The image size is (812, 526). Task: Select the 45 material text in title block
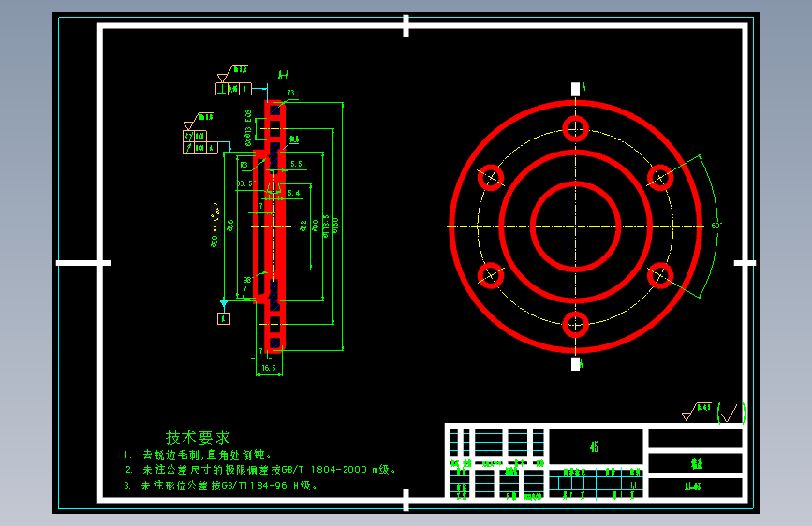594,446
